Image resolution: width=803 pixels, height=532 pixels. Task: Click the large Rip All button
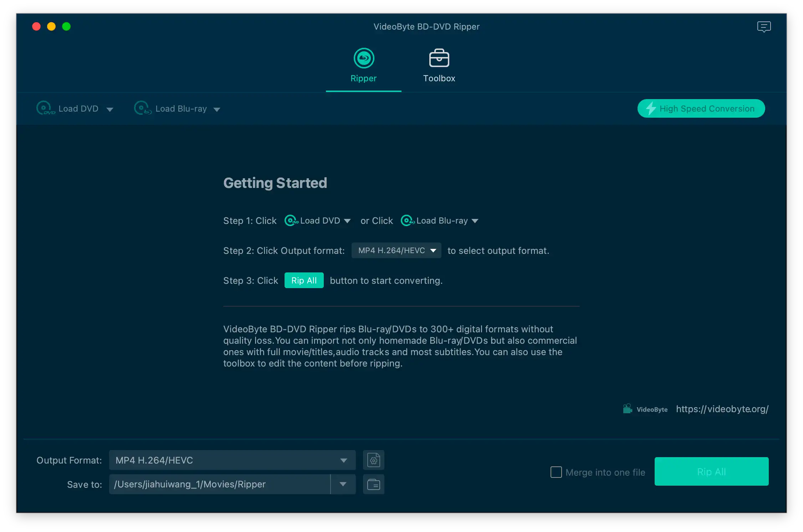point(711,471)
